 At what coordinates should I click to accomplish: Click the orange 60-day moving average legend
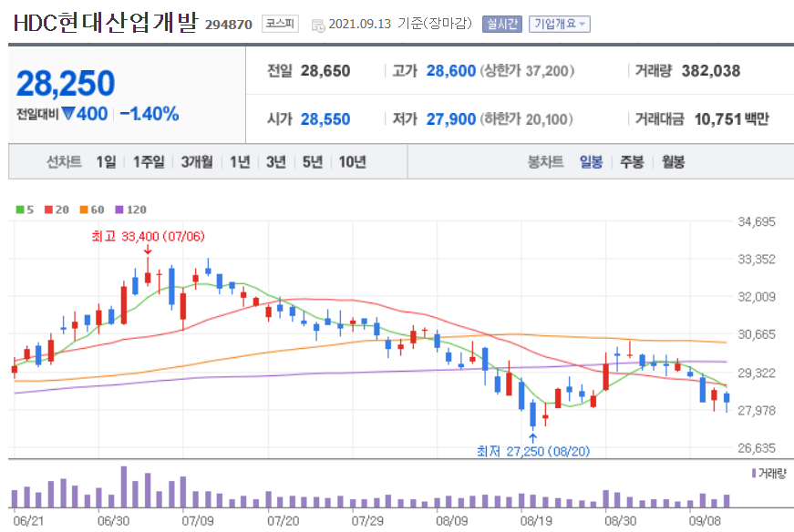point(92,210)
